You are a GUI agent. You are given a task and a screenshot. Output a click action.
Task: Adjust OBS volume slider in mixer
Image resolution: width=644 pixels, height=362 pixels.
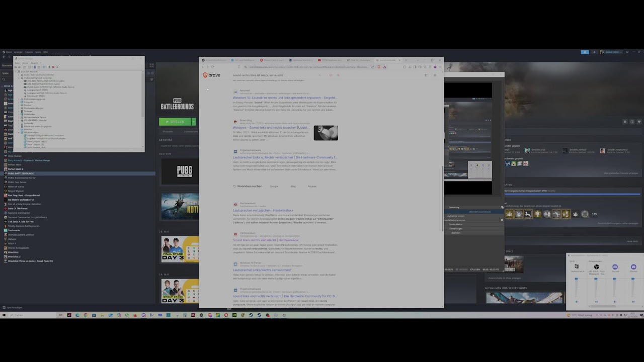[x=596, y=279]
